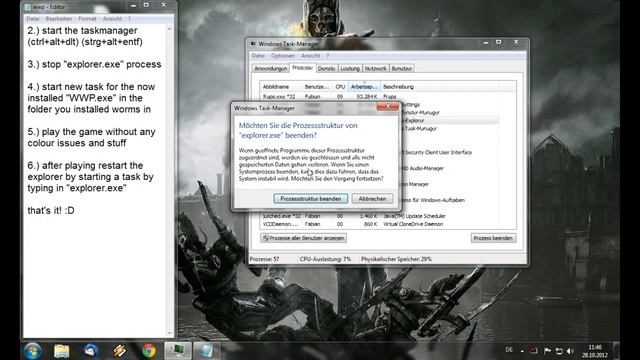The image size is (640, 360).
Task: Open Thunderbird mail icon in taskbar
Action: click(x=91, y=351)
